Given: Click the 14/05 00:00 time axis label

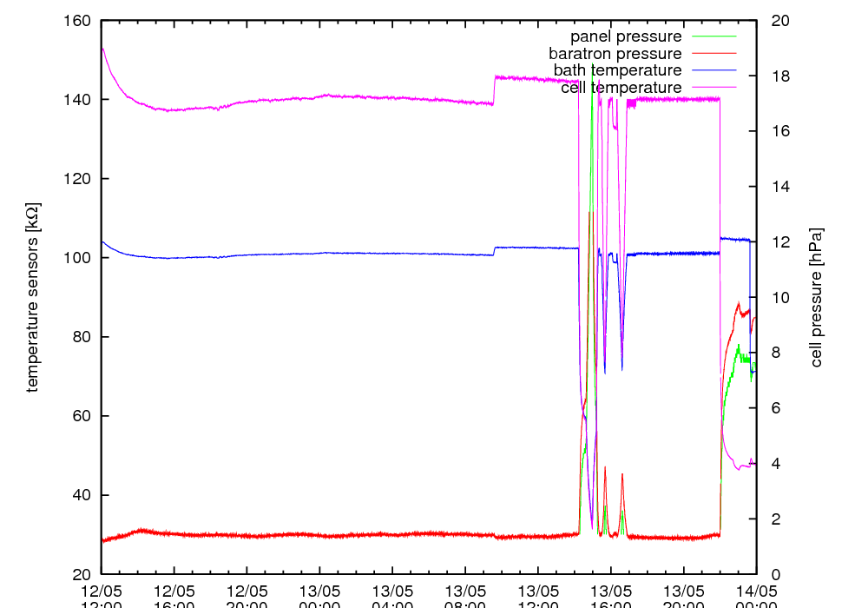Looking at the screenshot, I should (756, 598).
